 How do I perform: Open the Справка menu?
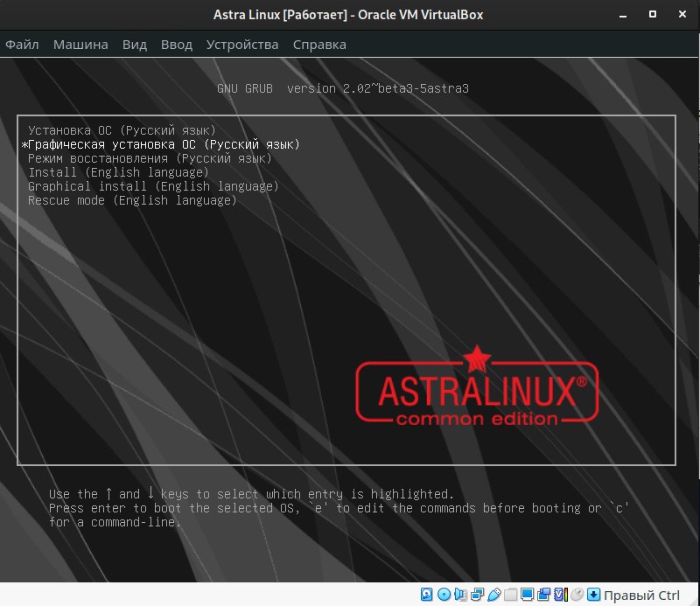click(x=319, y=45)
